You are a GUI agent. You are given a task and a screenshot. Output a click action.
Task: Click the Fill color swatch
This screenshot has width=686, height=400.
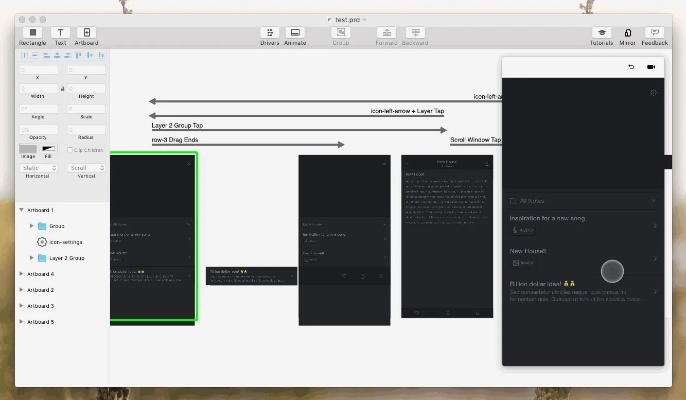[47, 149]
